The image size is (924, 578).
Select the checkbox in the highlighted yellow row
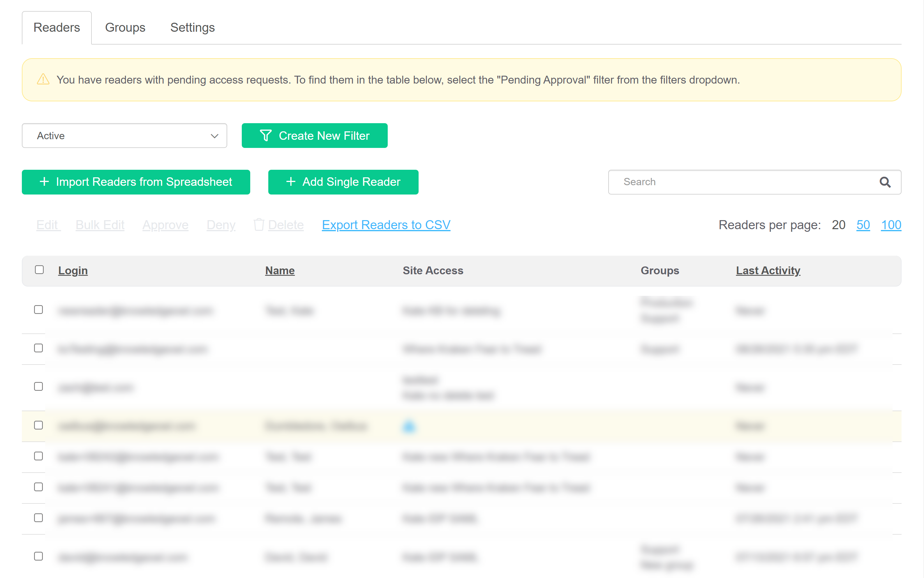38,425
